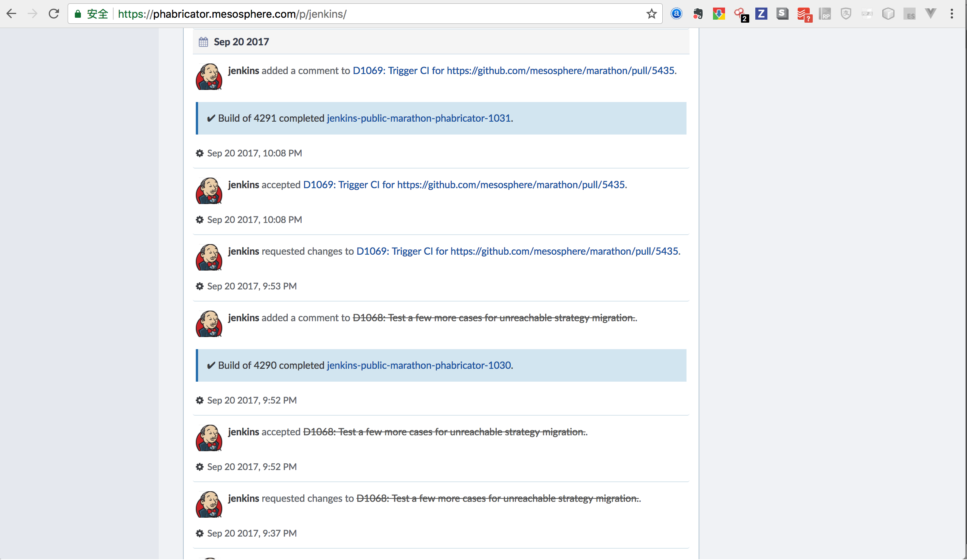Viewport: 967px width, 560px height.
Task: Open the Alexa extension icon
Action: 676,14
